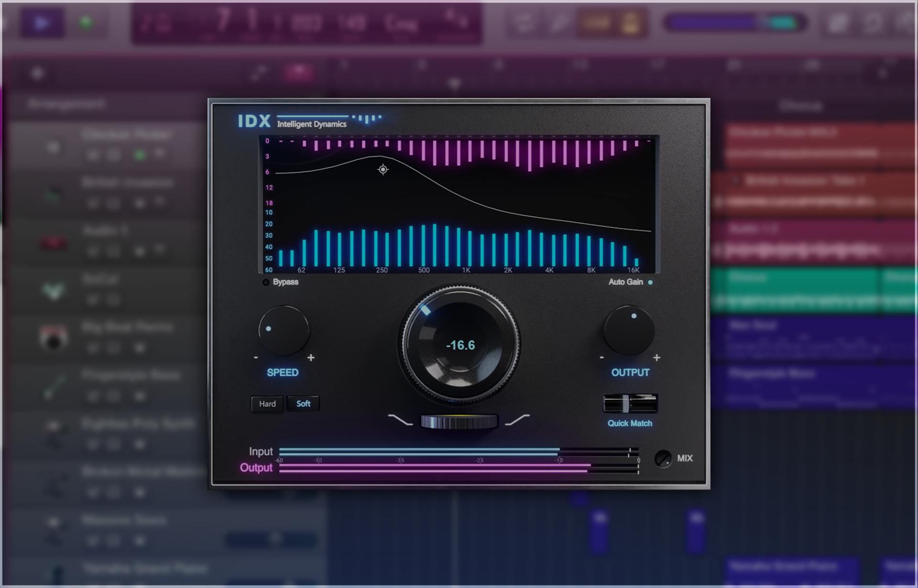Click the upward knee shape icon right of wheel
918x588 pixels.
coord(517,420)
